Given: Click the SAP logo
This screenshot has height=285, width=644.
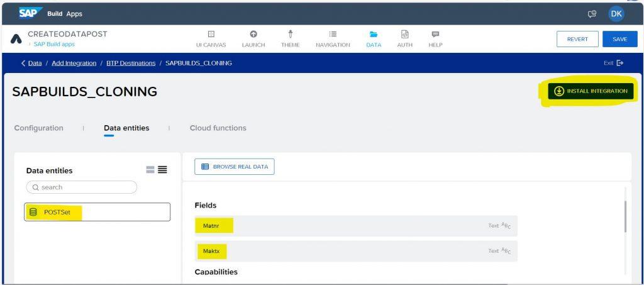Looking at the screenshot, I should pos(30,13).
